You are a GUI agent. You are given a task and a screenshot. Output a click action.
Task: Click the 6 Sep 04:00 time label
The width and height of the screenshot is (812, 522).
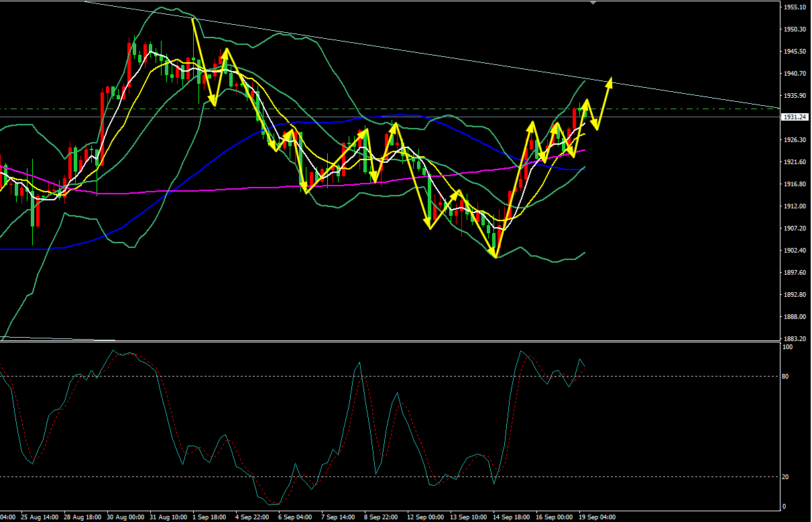tap(294, 517)
